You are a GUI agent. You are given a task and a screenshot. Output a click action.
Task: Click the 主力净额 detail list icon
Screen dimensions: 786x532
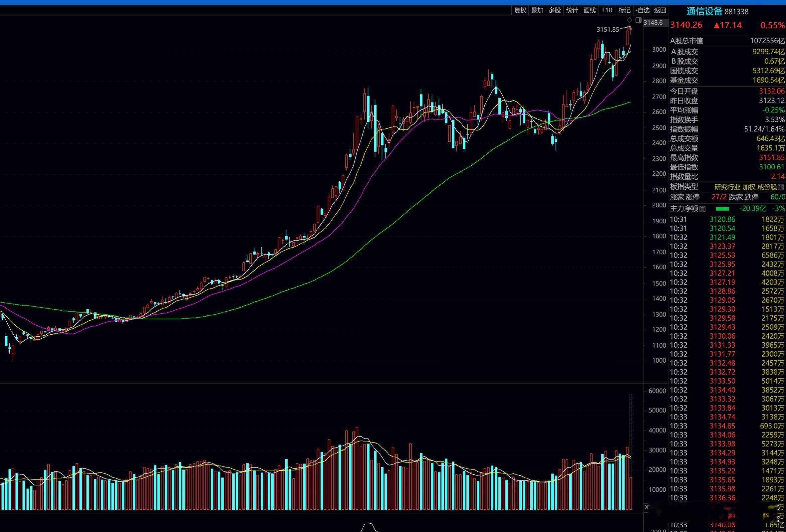click(x=702, y=209)
